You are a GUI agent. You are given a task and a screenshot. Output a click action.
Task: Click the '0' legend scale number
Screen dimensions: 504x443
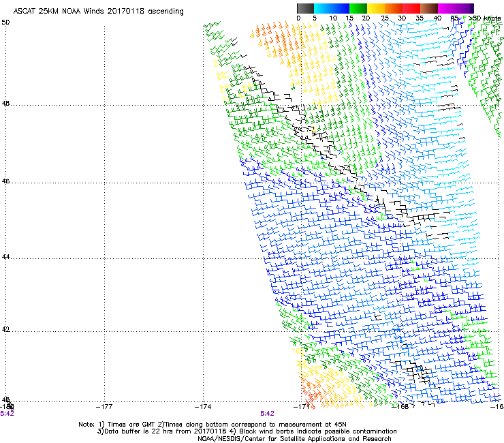298,18
